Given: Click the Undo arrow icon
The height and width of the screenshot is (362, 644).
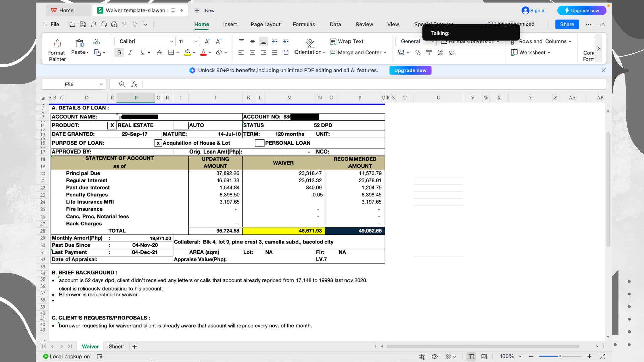Looking at the screenshot, I should pyautogui.click(x=124, y=24).
